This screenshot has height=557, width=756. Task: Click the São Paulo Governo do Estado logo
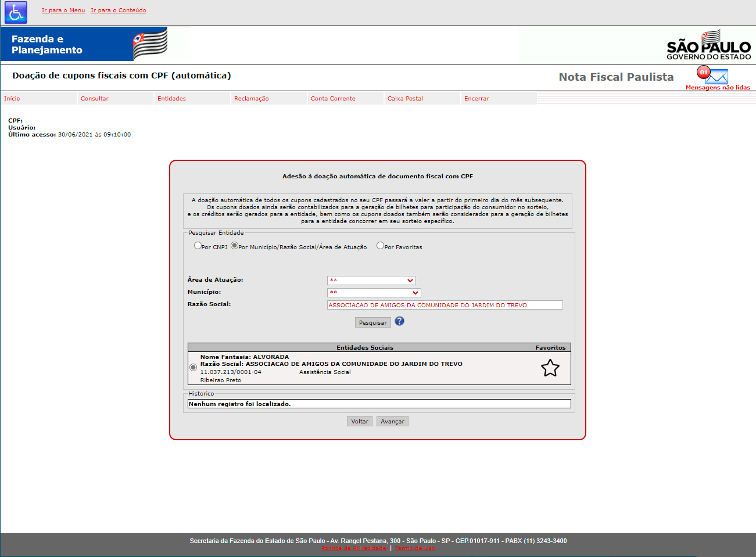708,45
